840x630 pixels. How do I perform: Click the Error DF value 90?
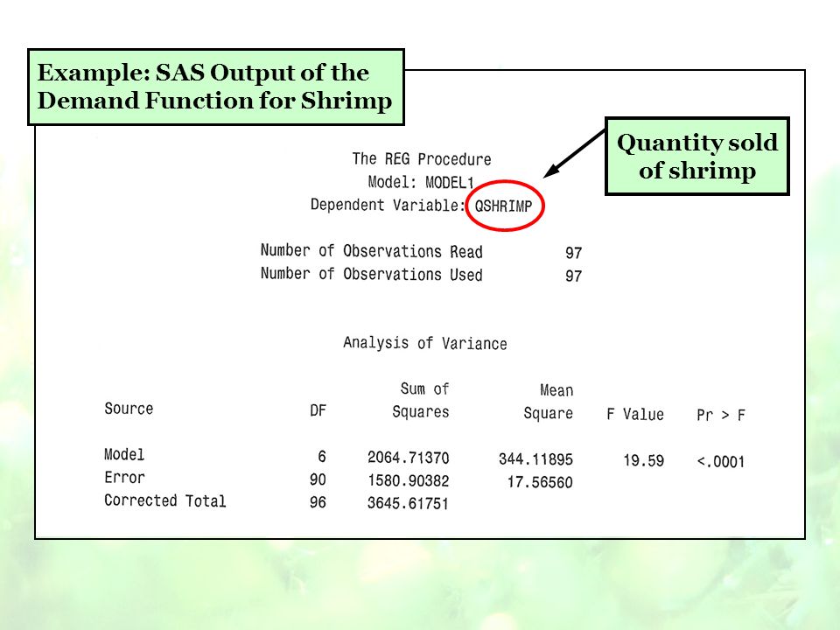pyautogui.click(x=318, y=479)
